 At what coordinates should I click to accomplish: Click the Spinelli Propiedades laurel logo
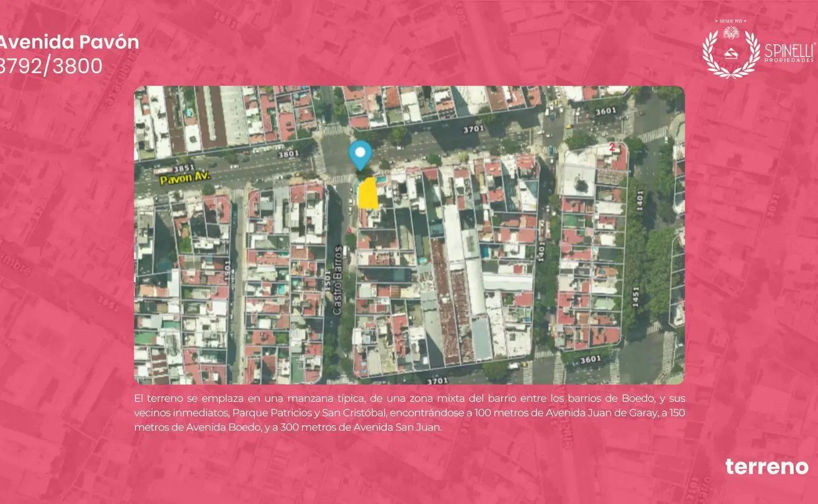coord(730,52)
